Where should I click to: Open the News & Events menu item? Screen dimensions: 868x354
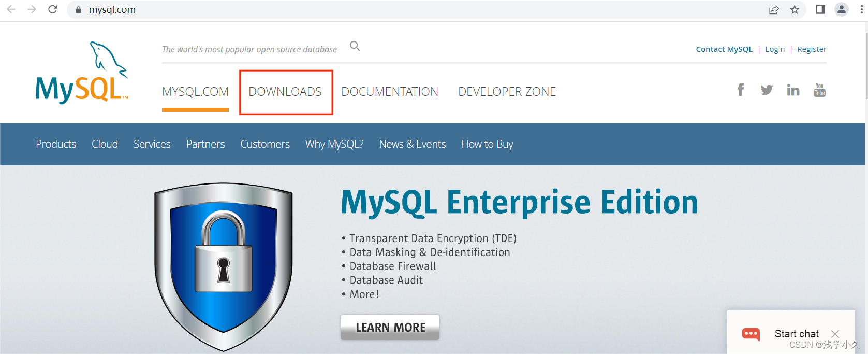click(413, 144)
